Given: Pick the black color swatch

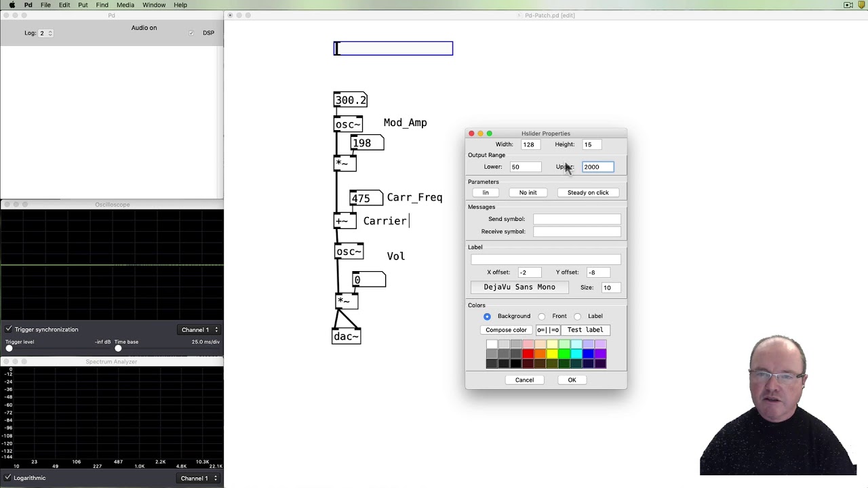Looking at the screenshot, I should click(x=516, y=363).
